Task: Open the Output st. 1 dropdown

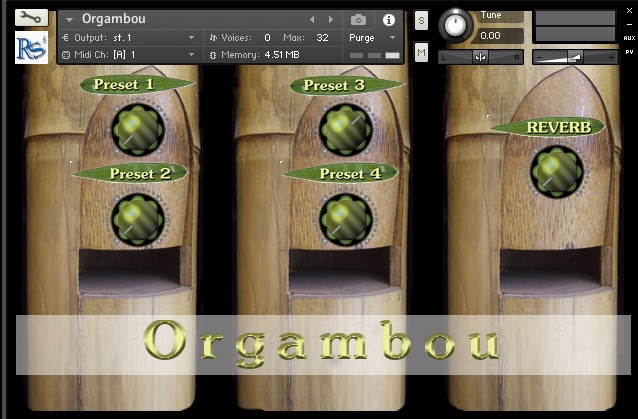Action: click(191, 38)
